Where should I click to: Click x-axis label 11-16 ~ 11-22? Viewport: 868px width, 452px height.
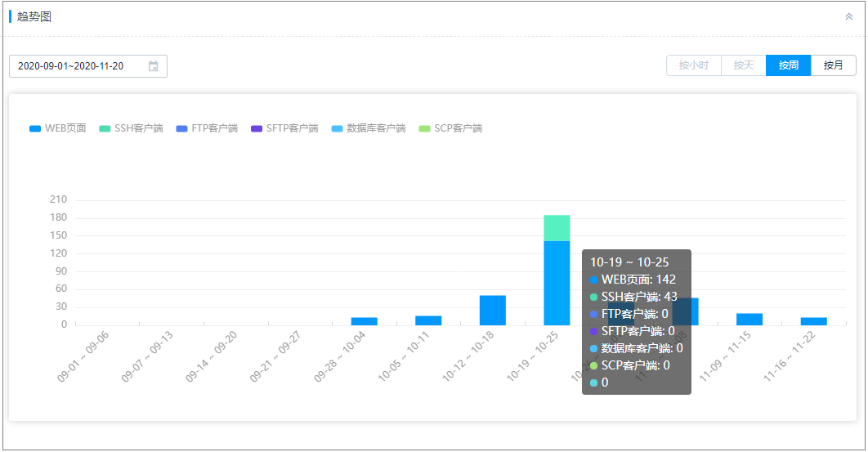(x=790, y=356)
